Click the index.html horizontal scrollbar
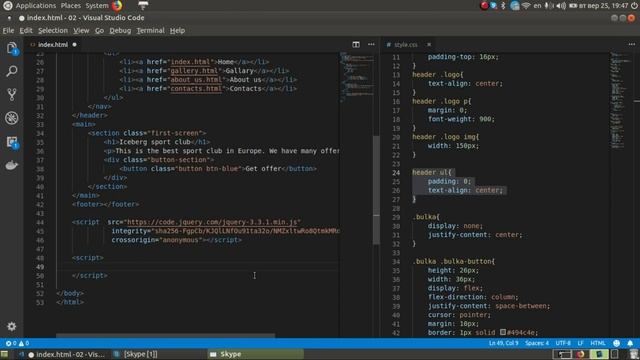This screenshot has height=360, width=640. [165, 336]
